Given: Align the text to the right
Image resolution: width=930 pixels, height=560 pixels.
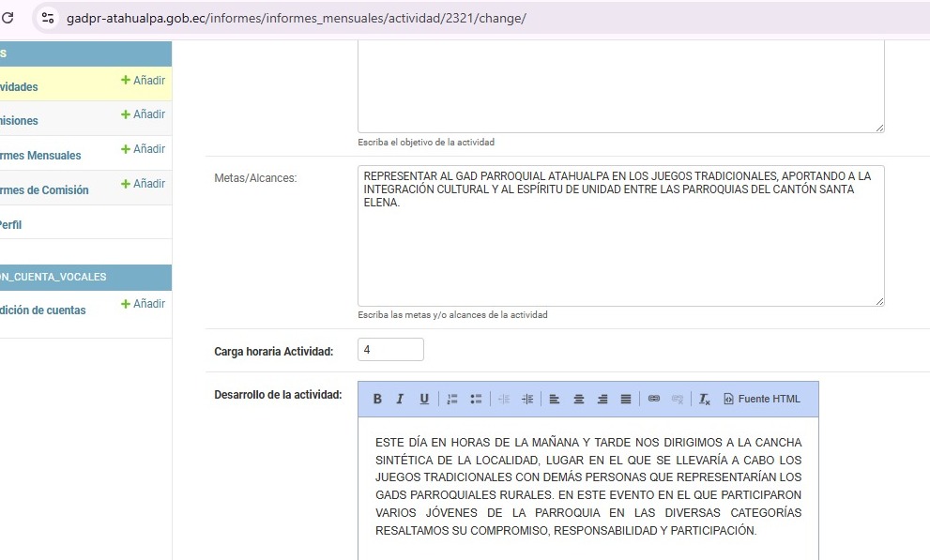Looking at the screenshot, I should pos(602,399).
